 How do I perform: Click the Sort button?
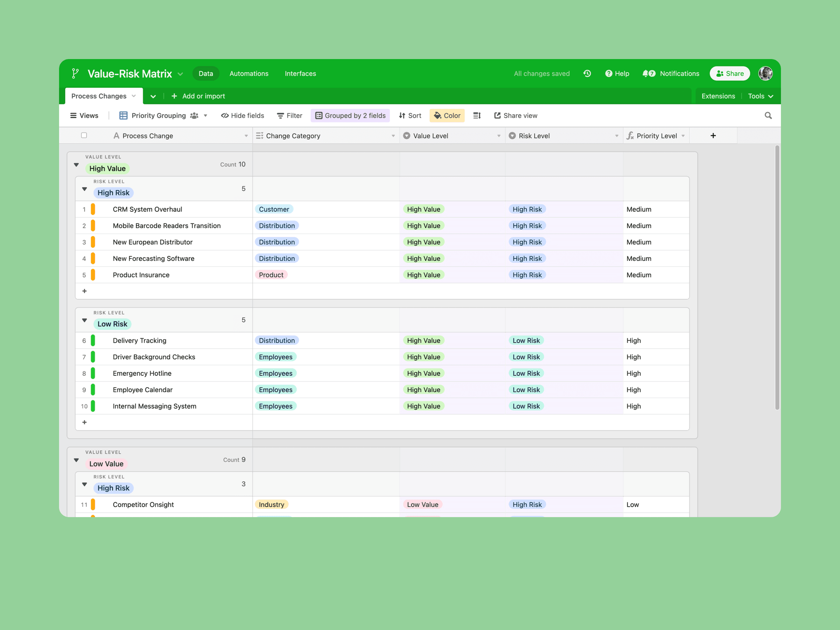410,115
